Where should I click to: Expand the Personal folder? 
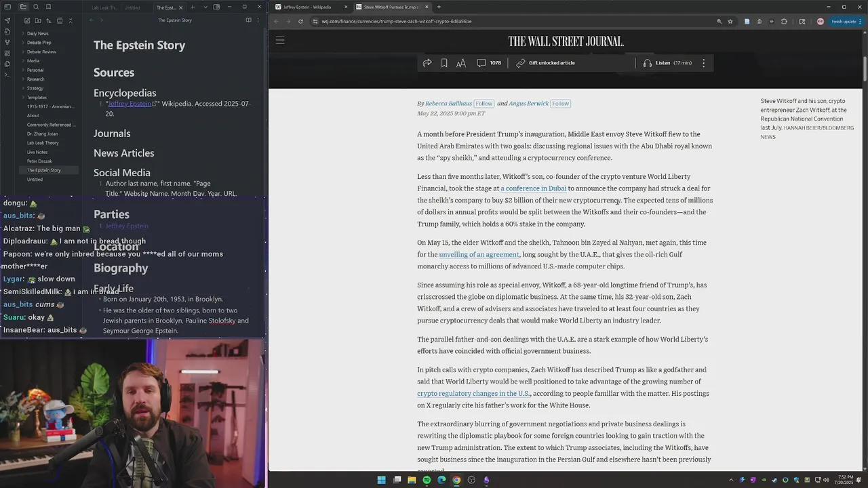click(35, 70)
